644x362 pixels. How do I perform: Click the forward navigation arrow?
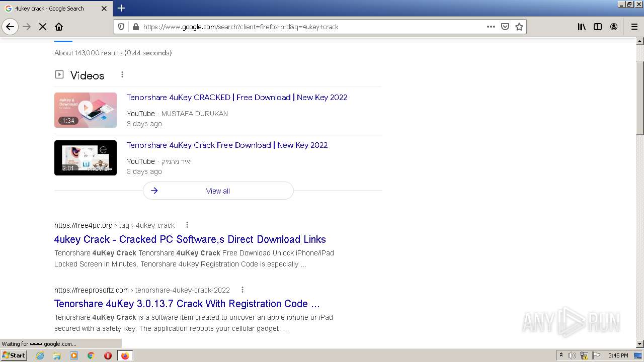coord(27,27)
